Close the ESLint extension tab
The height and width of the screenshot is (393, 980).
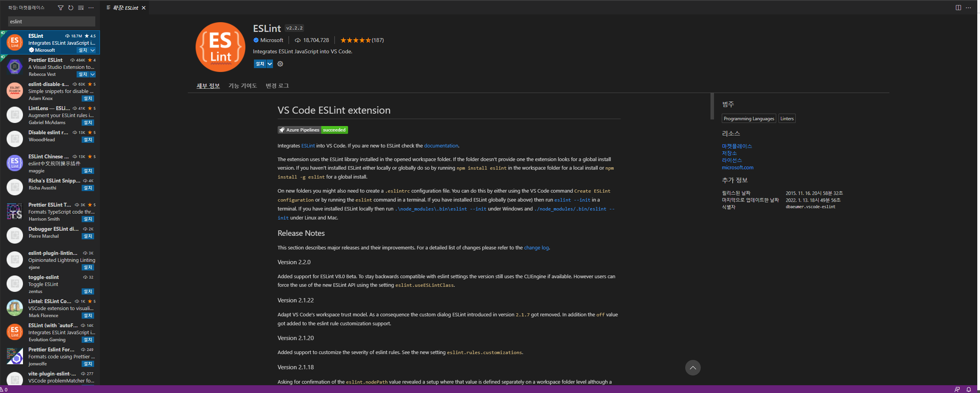[143, 8]
